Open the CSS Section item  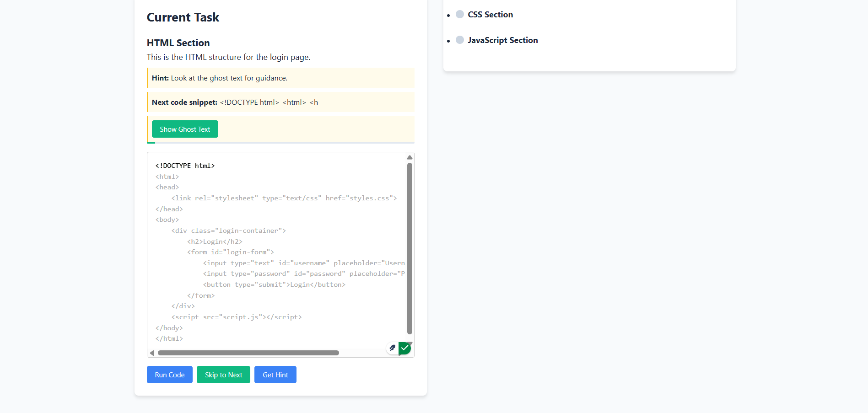tap(490, 15)
